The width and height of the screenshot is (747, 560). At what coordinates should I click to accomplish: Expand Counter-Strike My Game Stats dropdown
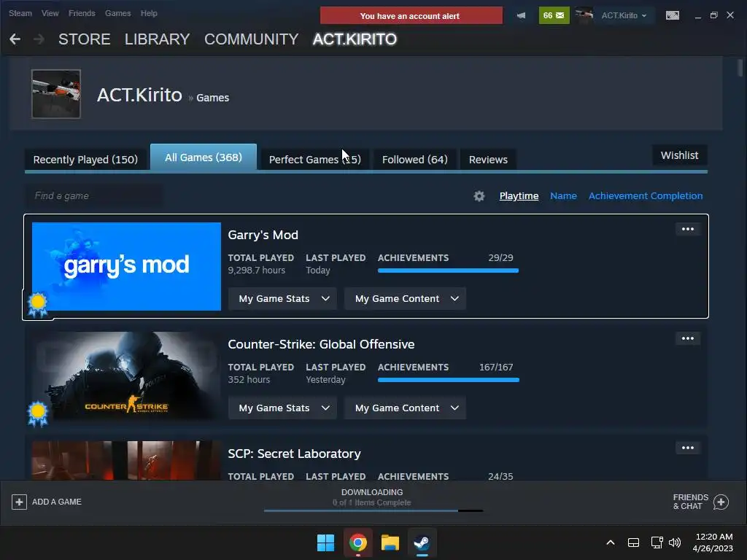coord(282,408)
